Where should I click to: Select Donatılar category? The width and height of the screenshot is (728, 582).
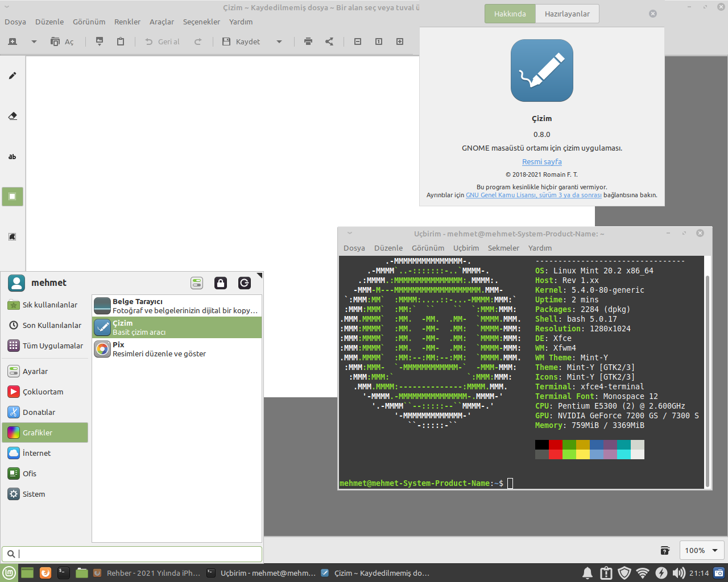(45, 412)
